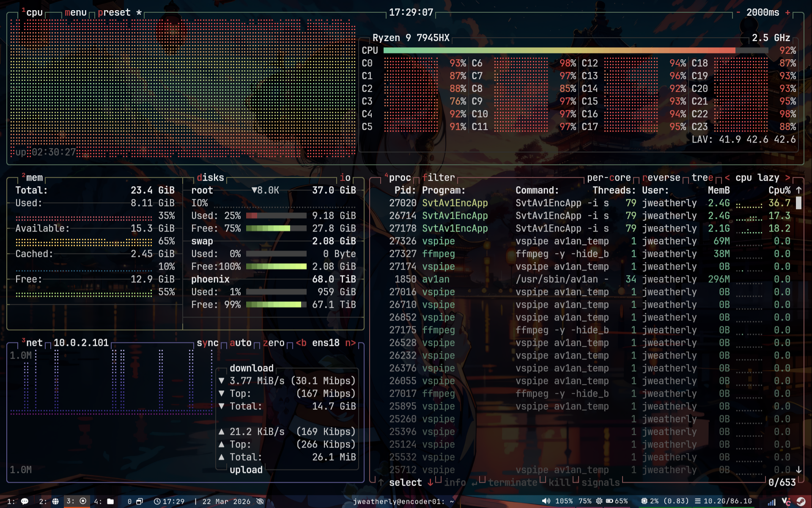Select previous network interface with b arrow

coord(301,343)
